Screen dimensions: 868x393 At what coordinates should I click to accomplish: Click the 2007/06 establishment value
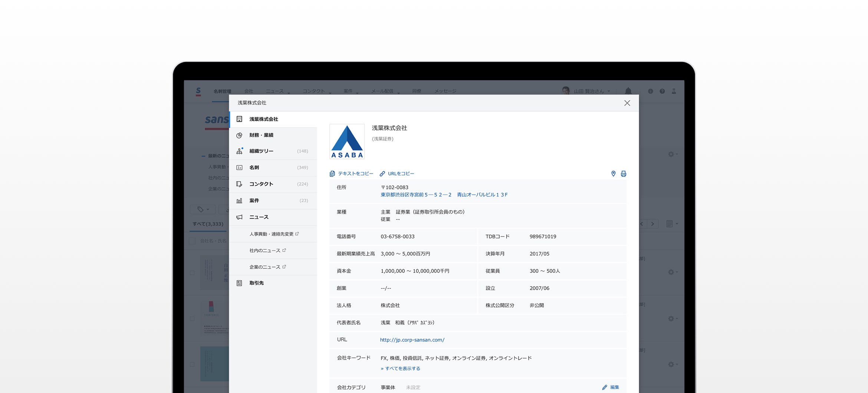coord(539,288)
